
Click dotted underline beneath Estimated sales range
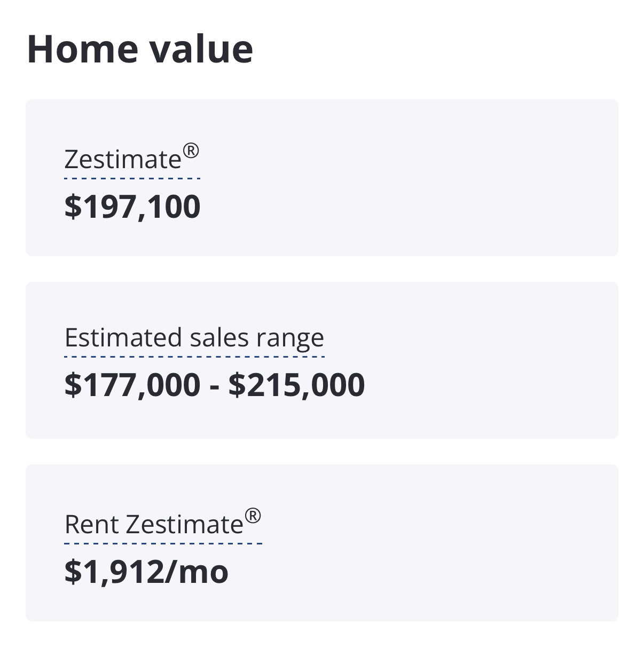click(194, 356)
